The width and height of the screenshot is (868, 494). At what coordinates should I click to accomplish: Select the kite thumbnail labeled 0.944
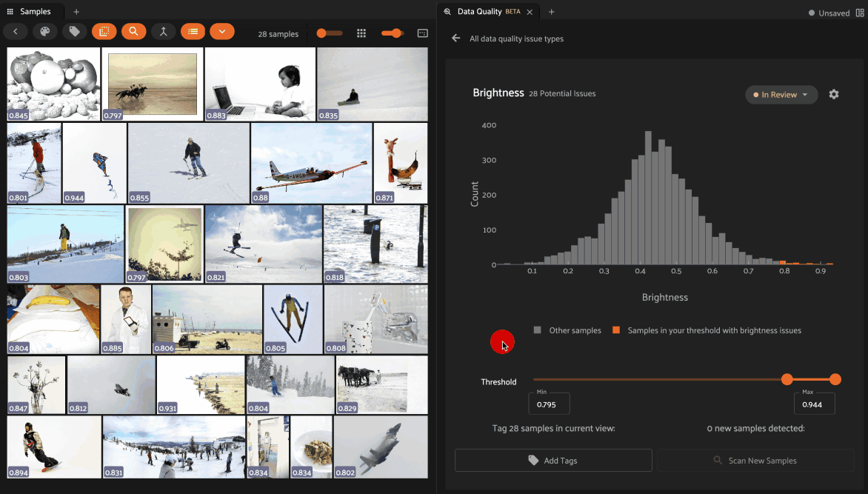(x=95, y=164)
